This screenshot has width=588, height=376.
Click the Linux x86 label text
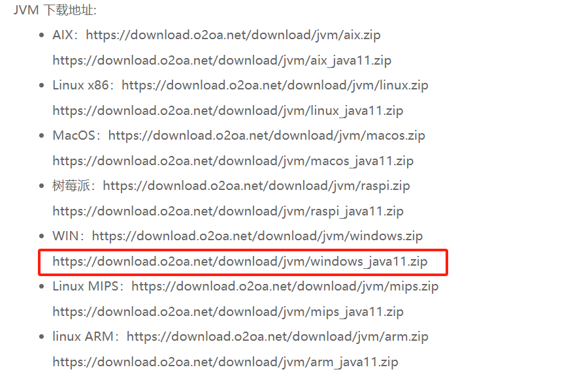tap(80, 86)
